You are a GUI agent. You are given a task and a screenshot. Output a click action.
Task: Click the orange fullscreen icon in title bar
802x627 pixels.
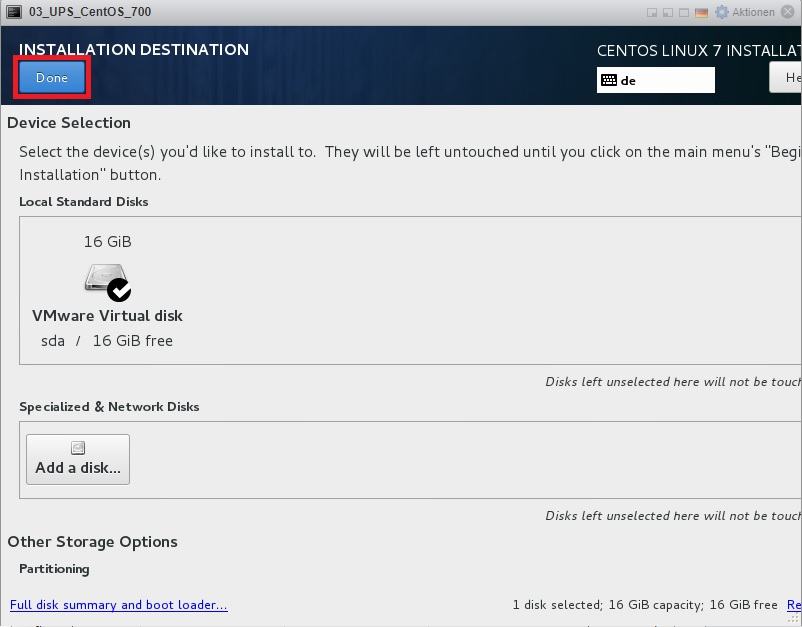[701, 12]
